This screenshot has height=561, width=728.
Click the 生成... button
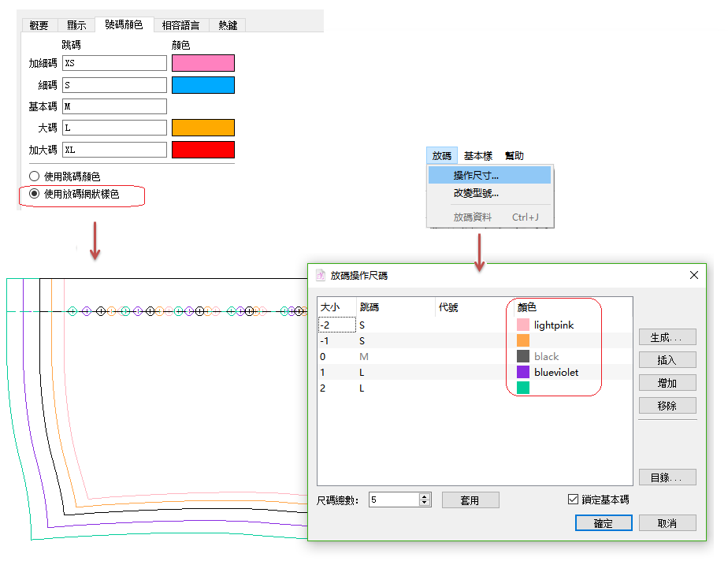(x=667, y=337)
